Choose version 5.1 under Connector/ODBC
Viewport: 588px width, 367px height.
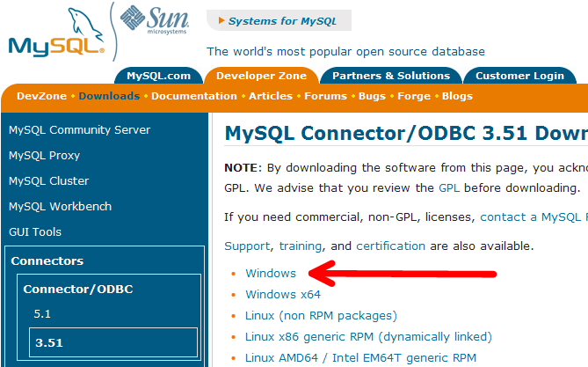pos(43,313)
